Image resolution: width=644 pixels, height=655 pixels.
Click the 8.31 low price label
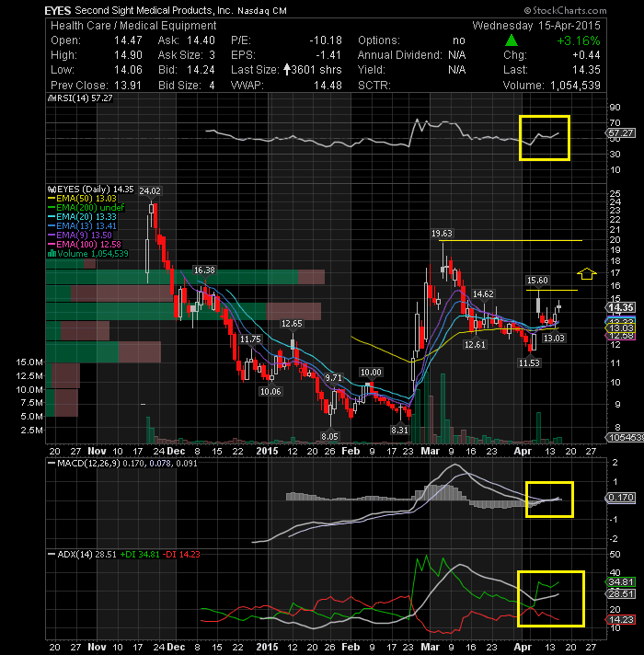pyautogui.click(x=399, y=430)
